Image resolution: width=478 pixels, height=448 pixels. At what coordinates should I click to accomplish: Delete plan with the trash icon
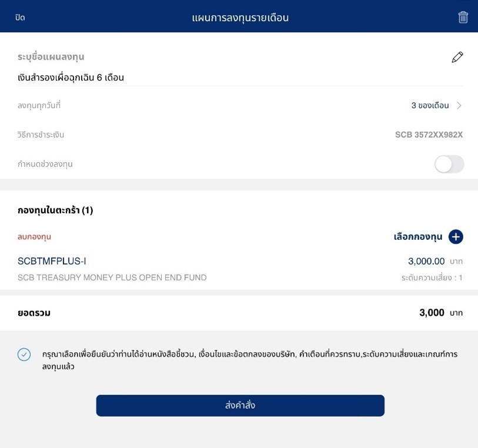coord(463,18)
